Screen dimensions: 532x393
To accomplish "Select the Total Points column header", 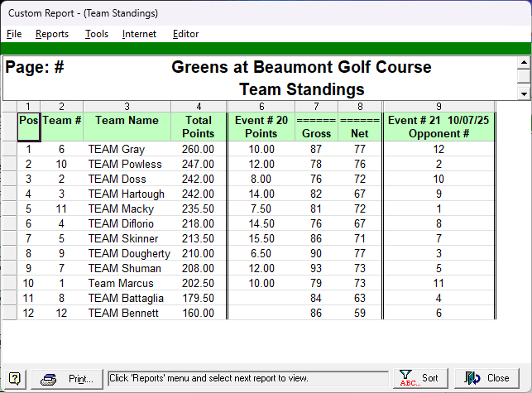I will point(199,127).
